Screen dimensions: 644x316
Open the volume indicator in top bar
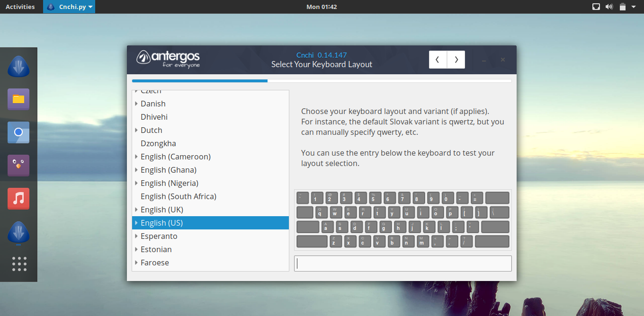point(609,7)
